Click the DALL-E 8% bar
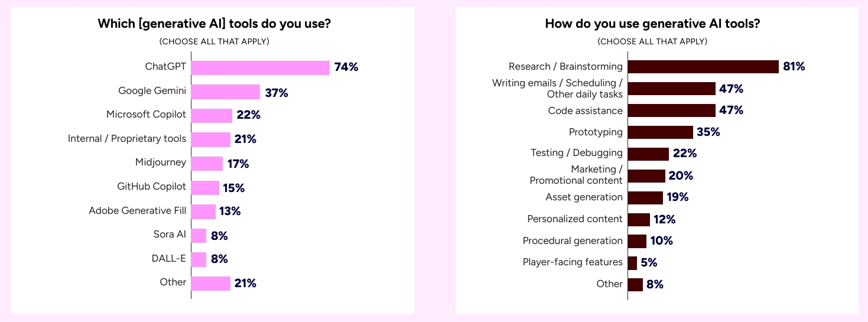 199,259
